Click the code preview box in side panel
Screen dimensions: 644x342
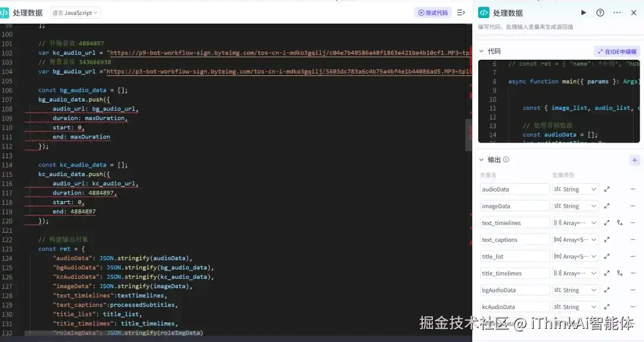(559, 101)
